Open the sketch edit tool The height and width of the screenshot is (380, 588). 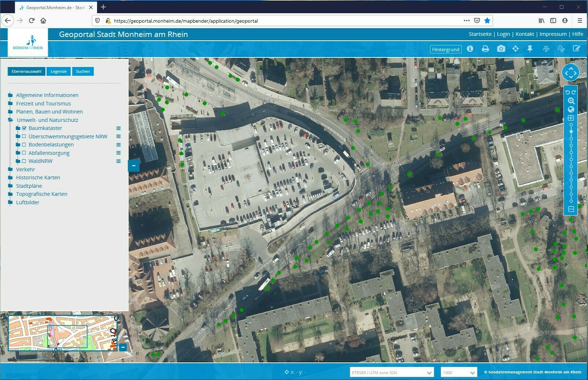click(576, 49)
